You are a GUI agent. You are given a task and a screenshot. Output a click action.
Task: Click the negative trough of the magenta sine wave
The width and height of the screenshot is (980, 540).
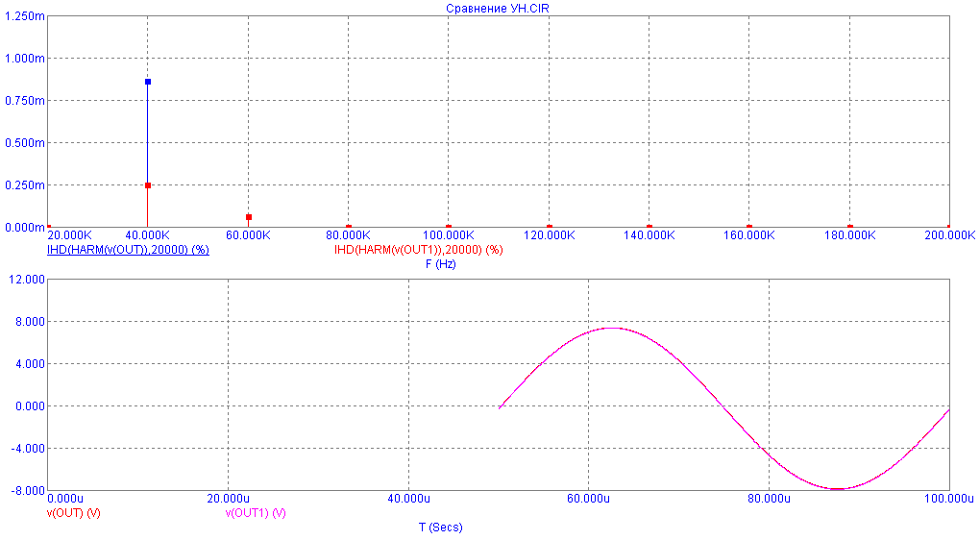coord(838,488)
